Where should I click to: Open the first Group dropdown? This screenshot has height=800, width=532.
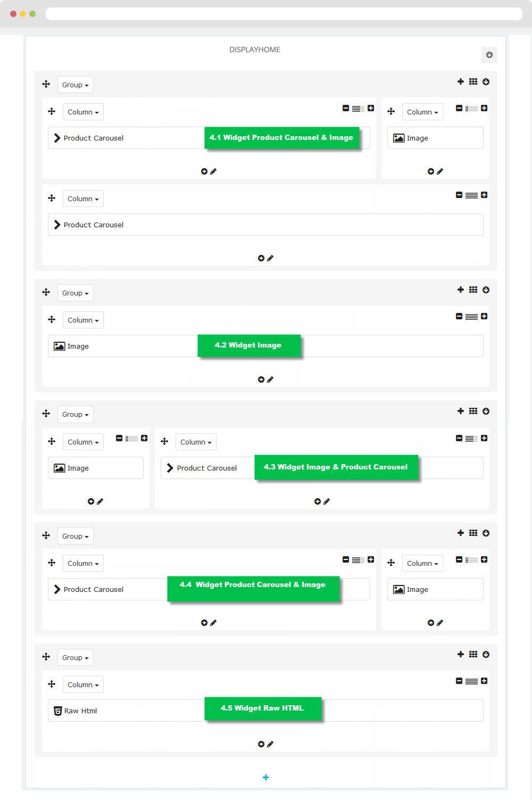tap(76, 85)
